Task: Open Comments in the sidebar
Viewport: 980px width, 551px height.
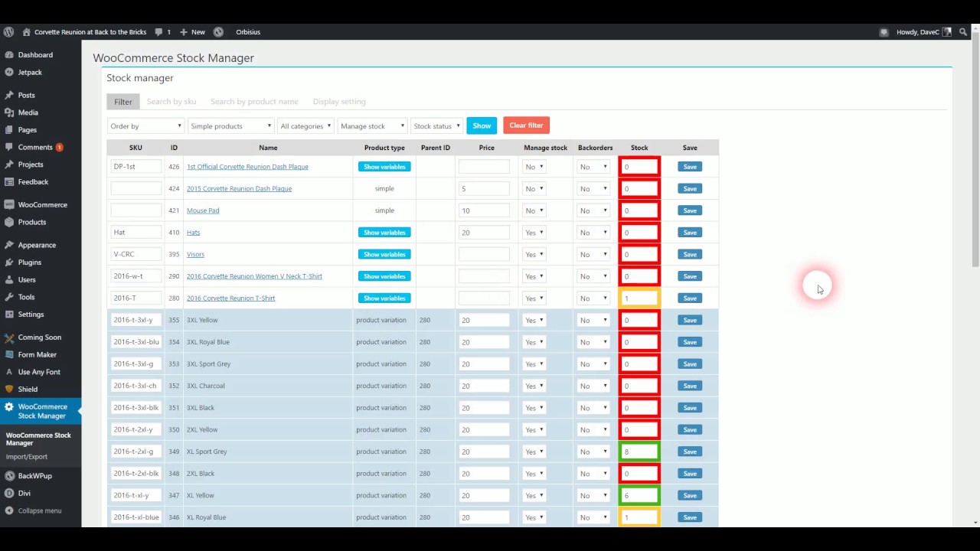Action: tap(35, 147)
